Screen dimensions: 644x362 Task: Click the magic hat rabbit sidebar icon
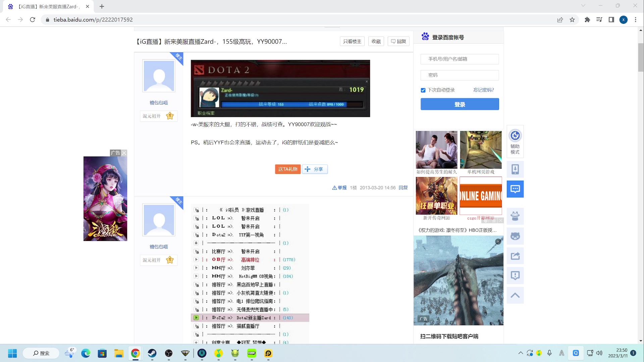pos(515,216)
